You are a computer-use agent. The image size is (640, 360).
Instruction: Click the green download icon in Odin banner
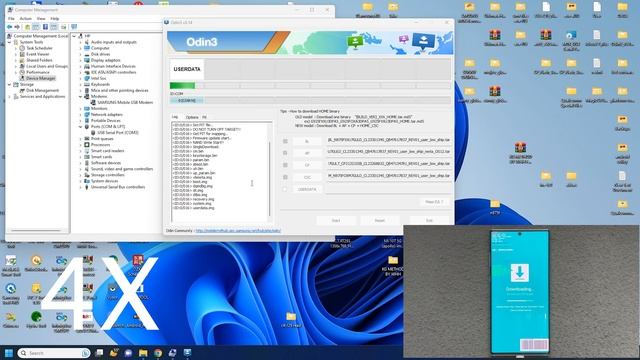(355, 41)
